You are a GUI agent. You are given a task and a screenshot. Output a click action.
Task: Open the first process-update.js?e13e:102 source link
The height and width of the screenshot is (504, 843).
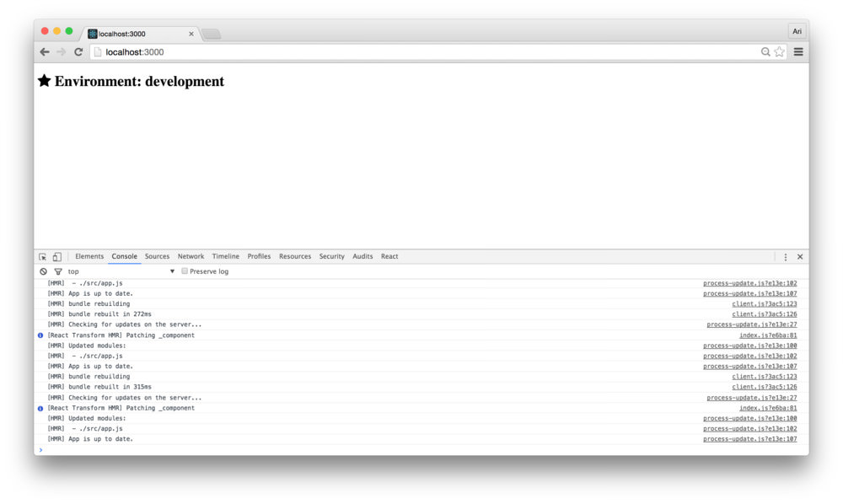point(749,283)
